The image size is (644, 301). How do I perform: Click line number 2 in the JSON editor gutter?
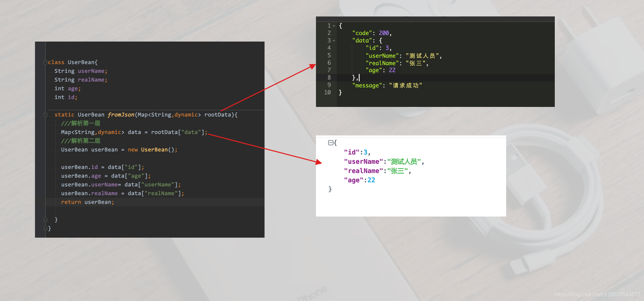(329, 33)
